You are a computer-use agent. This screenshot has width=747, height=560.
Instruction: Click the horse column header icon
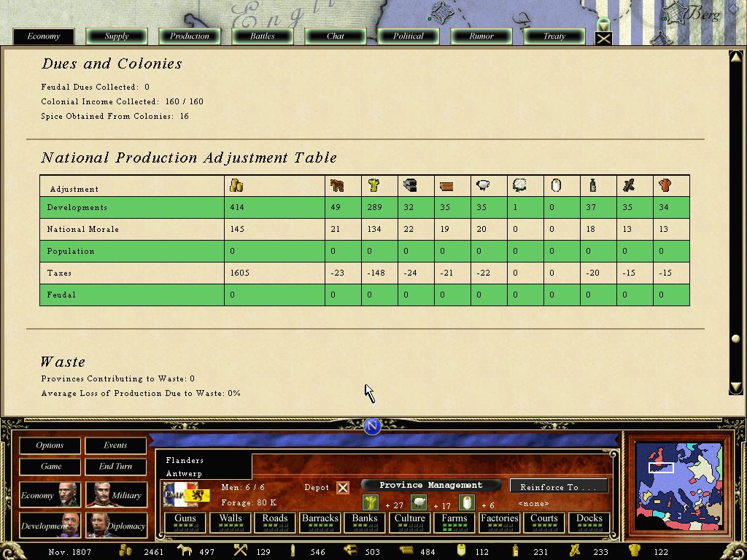(337, 185)
